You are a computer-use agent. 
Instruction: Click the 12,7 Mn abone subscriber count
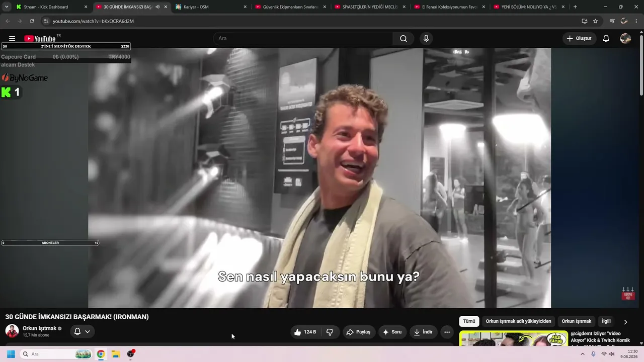pyautogui.click(x=36, y=335)
